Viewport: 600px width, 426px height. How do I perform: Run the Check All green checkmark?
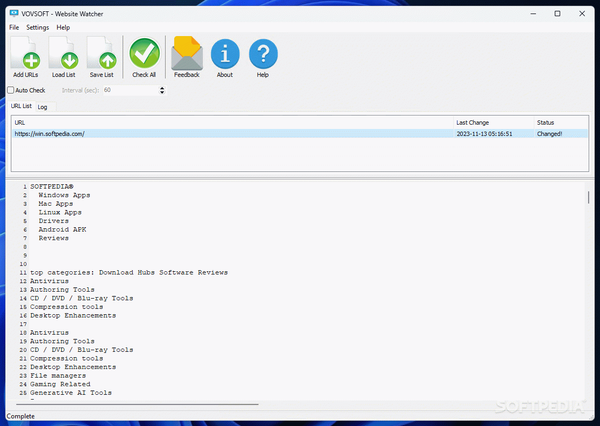144,57
